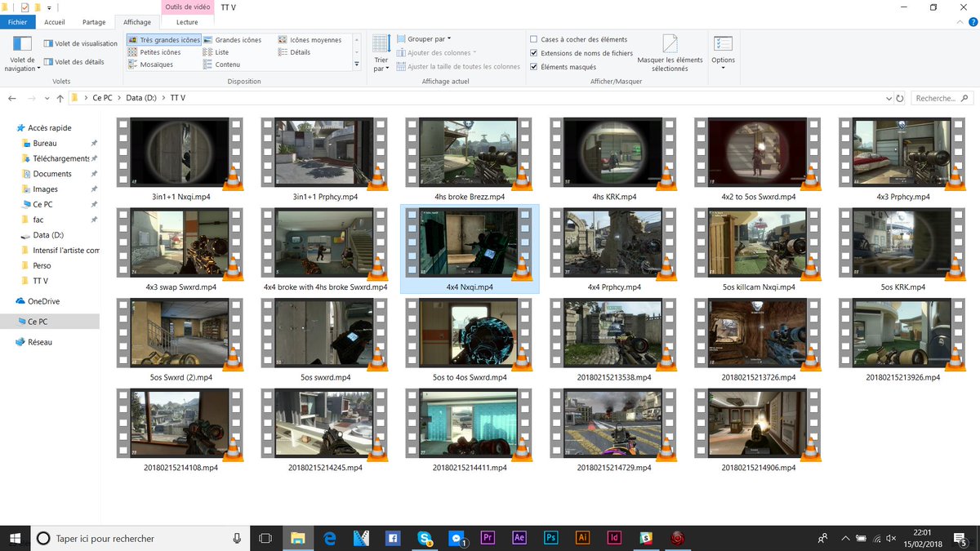The image size is (980, 551).
Task: Open Windows Start menu
Action: click(x=14, y=538)
